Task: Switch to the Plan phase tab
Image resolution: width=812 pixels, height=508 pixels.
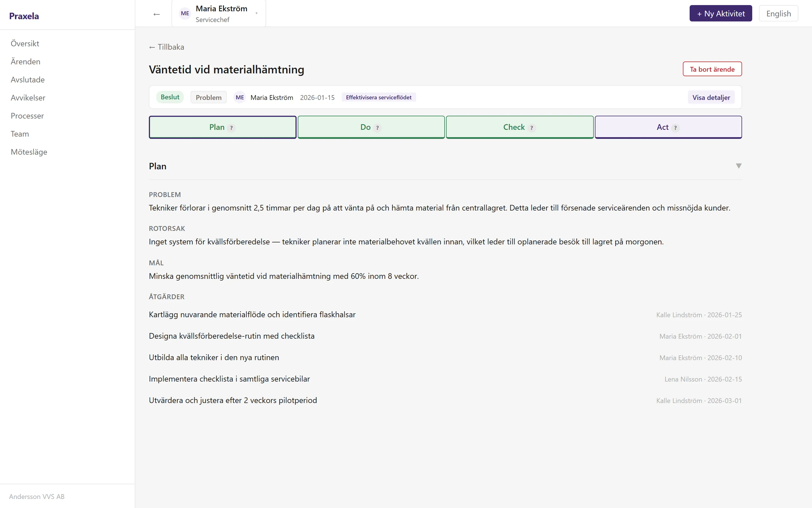Action: (222, 127)
